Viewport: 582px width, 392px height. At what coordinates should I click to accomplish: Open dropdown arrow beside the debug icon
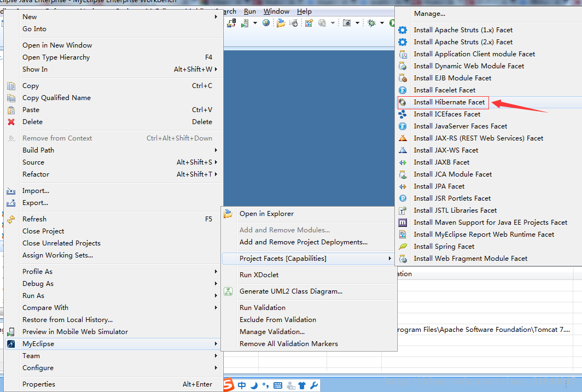point(382,23)
